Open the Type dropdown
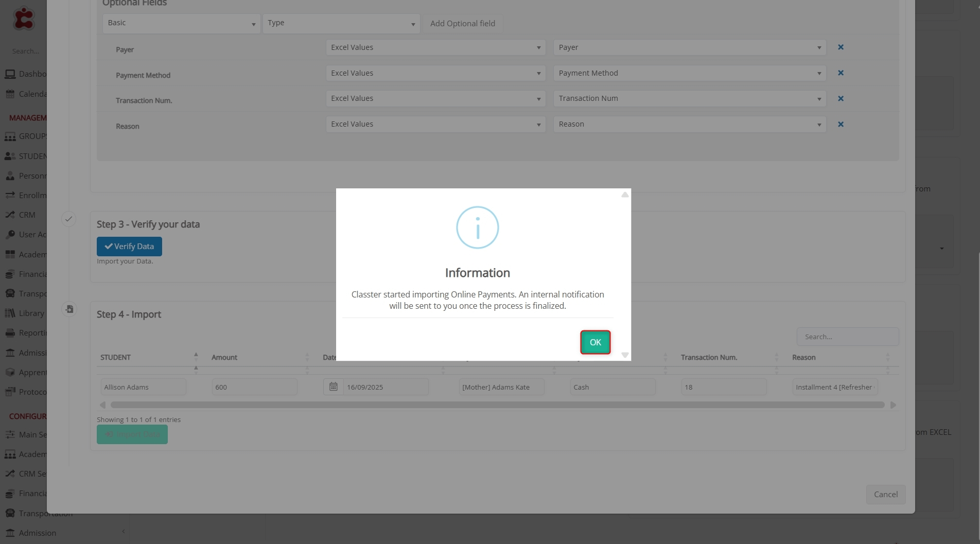This screenshot has width=980, height=544. click(x=341, y=24)
